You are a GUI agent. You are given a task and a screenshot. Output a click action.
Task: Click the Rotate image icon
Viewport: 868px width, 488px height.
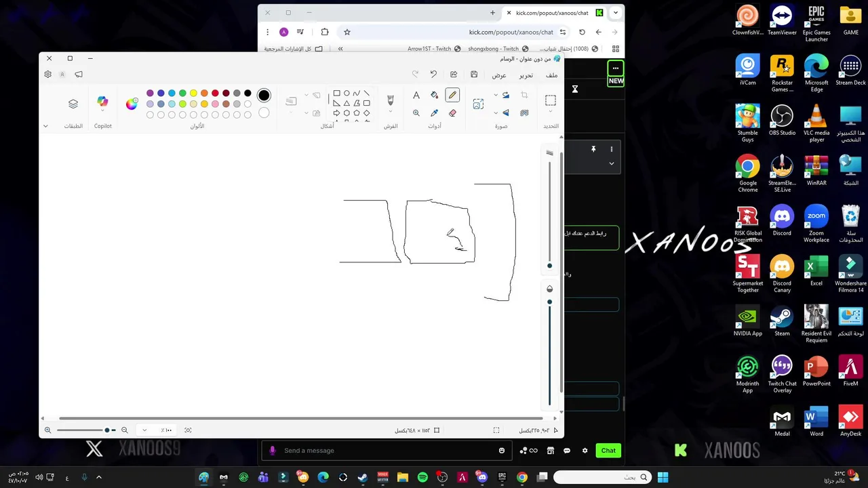(x=506, y=96)
